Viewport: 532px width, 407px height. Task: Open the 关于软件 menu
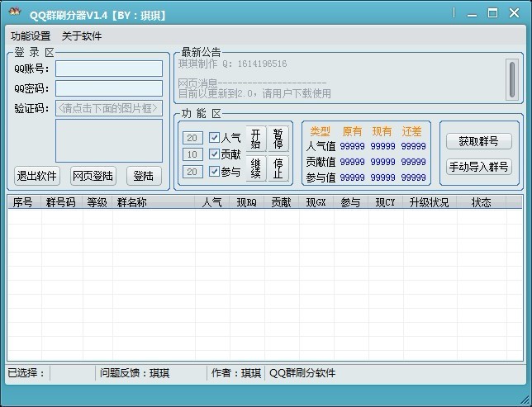click(x=82, y=36)
